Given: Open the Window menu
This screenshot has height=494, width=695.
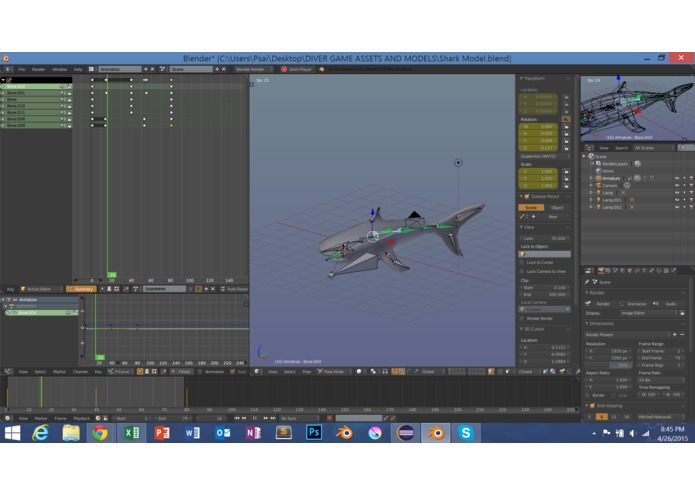Looking at the screenshot, I should (59, 69).
